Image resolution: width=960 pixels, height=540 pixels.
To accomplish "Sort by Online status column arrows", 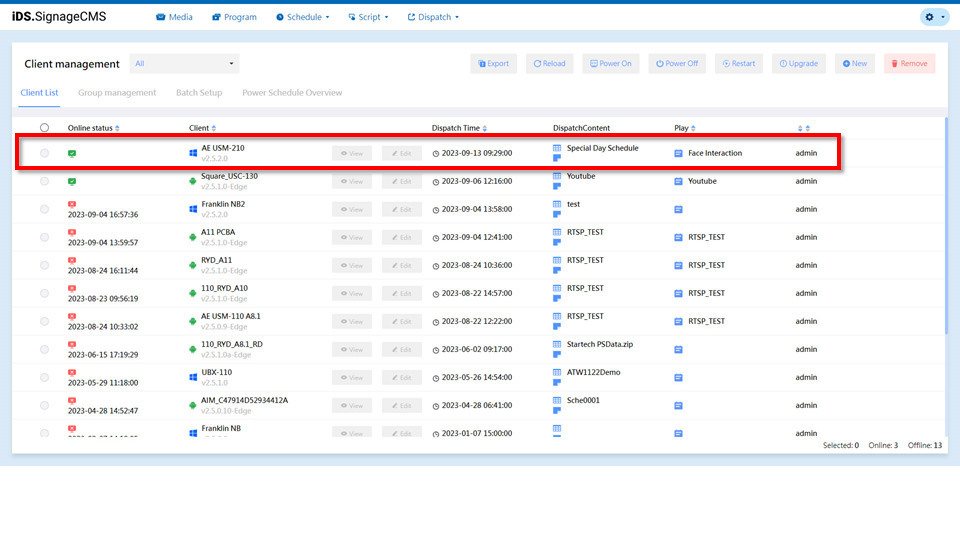I will pyautogui.click(x=117, y=128).
